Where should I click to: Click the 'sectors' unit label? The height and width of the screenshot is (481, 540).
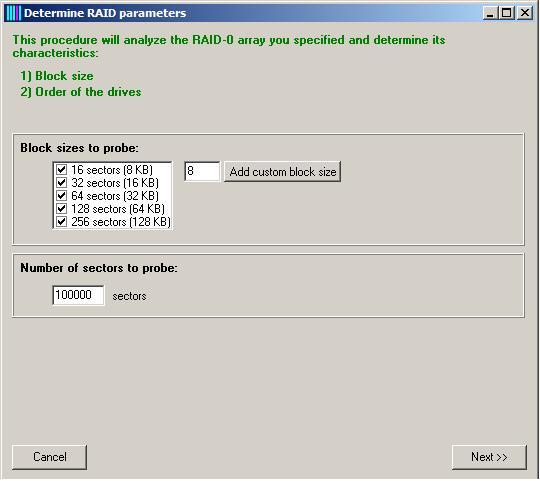tap(129, 296)
